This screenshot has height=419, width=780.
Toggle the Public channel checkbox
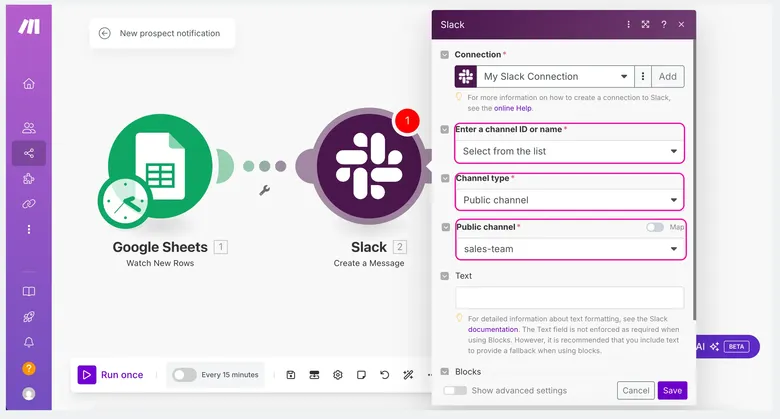[446, 227]
